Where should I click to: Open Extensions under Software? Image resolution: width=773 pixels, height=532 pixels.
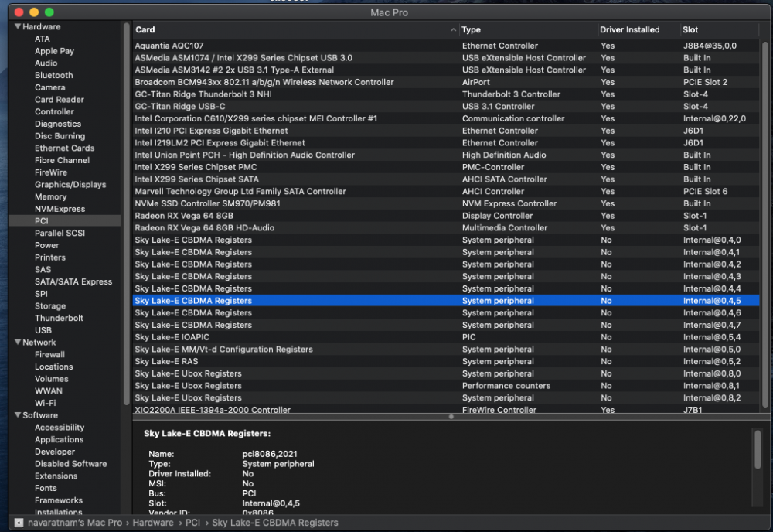tap(56, 476)
